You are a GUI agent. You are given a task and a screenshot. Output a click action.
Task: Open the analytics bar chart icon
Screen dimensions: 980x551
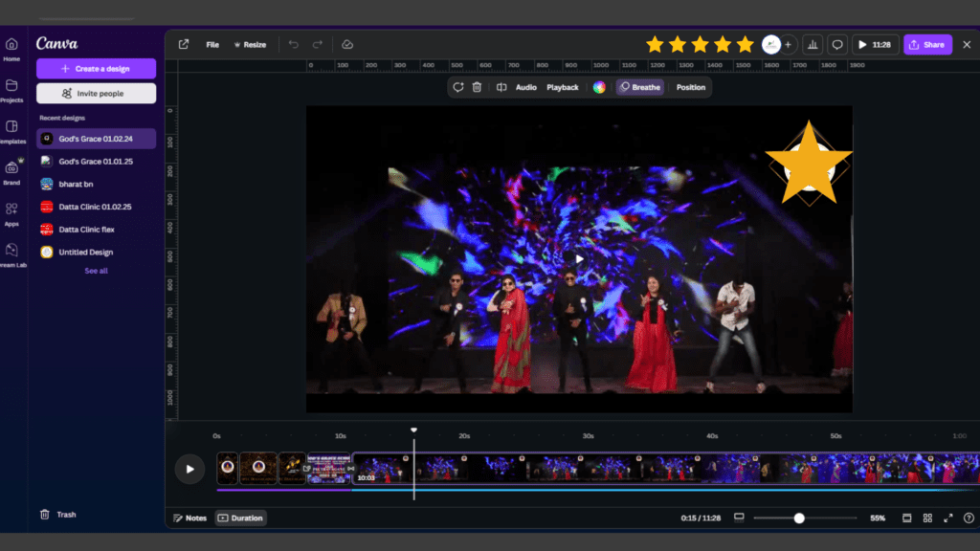(813, 44)
